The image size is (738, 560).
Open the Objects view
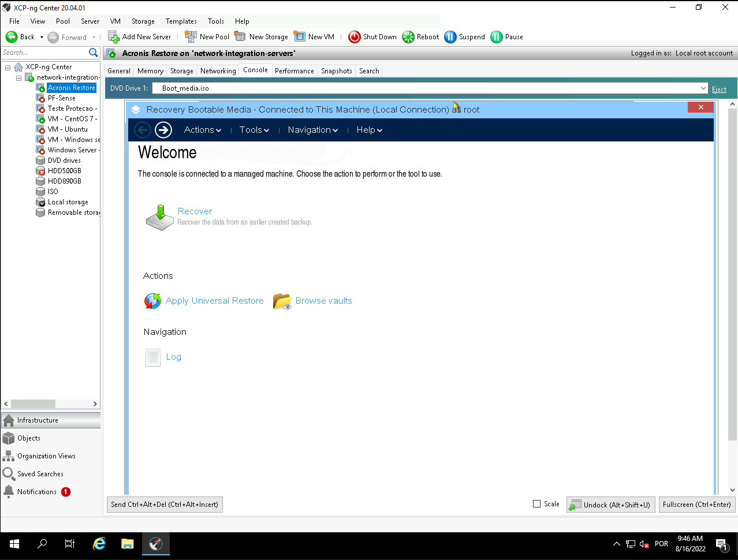(29, 438)
